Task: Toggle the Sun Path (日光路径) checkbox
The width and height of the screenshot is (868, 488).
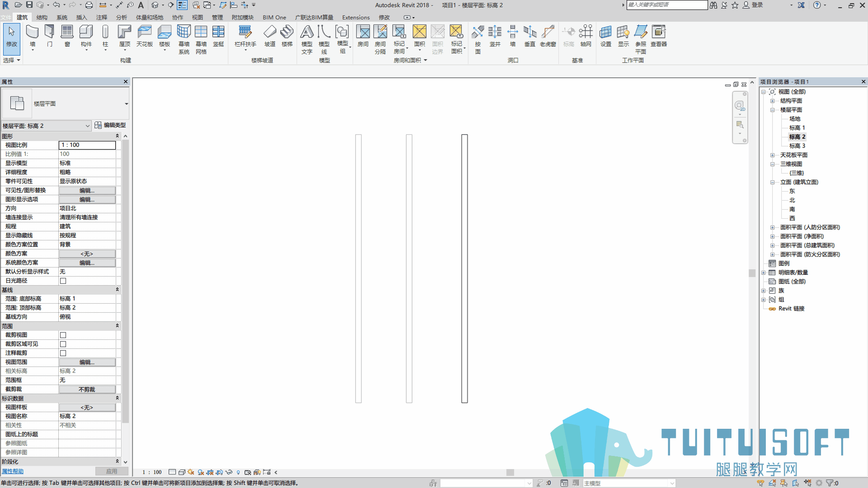Action: (63, 281)
